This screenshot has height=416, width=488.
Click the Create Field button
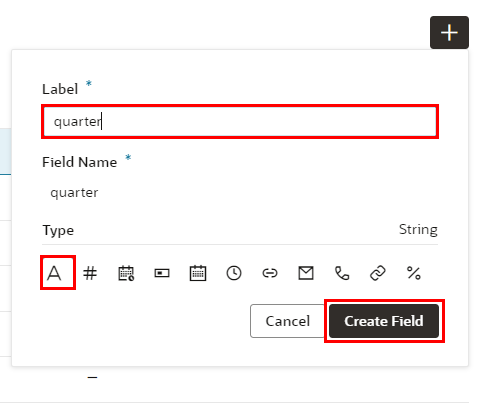(x=384, y=321)
